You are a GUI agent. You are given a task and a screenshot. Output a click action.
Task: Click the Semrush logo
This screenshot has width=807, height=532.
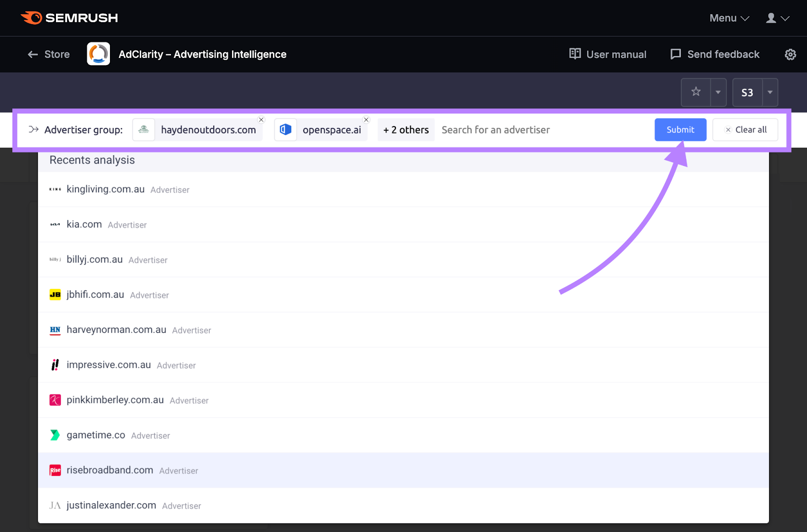point(69,18)
